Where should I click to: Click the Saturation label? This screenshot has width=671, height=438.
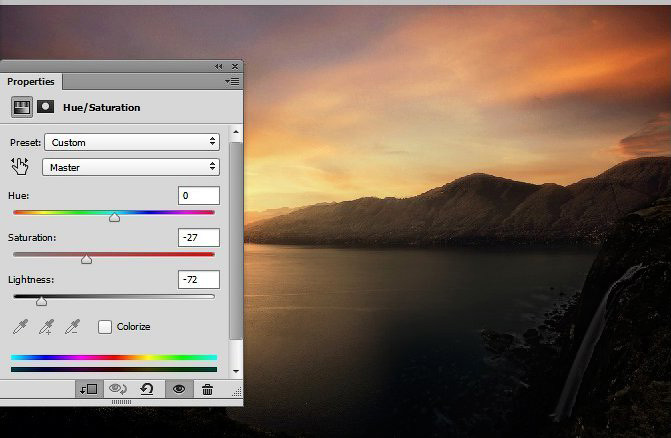32,237
